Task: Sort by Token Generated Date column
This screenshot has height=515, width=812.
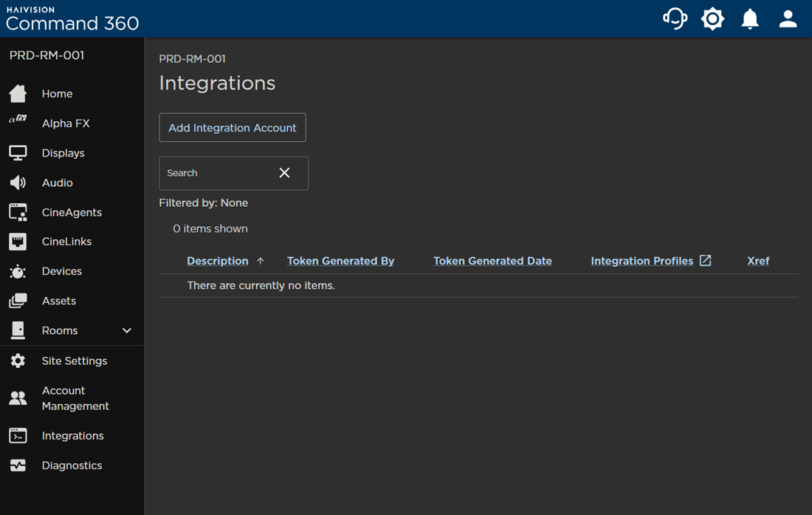Action: tap(492, 261)
